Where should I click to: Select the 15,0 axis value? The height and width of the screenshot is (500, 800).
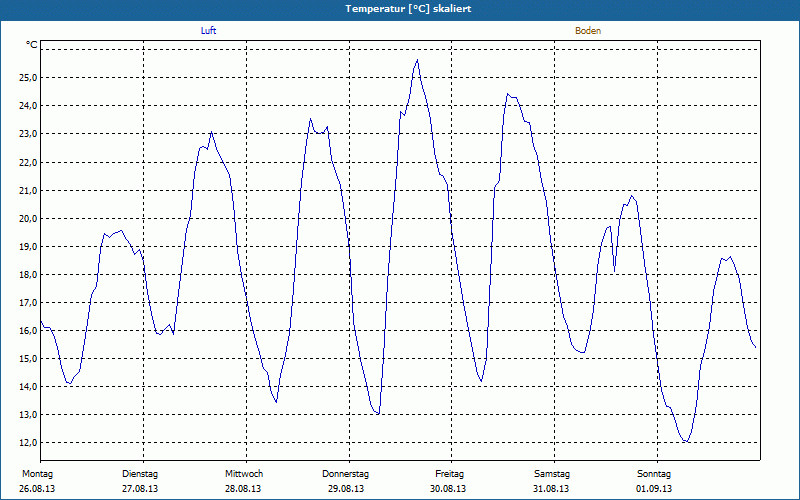point(28,359)
